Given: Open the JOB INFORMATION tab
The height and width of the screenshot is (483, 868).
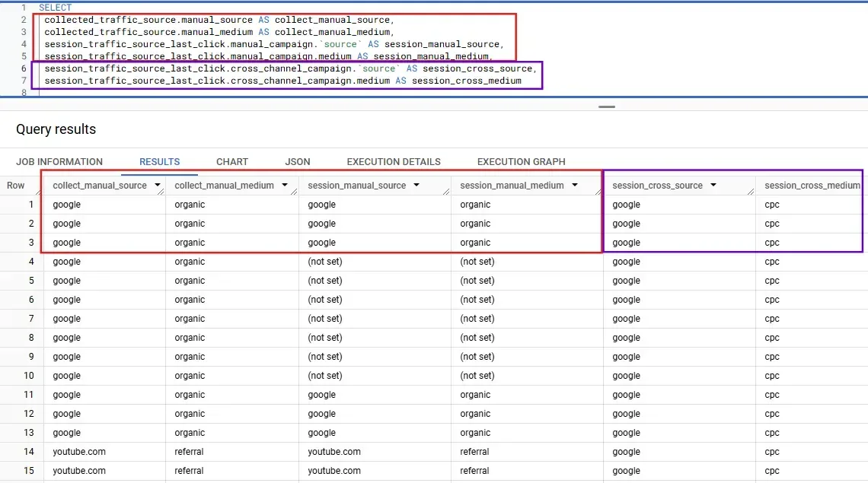Looking at the screenshot, I should 59,161.
